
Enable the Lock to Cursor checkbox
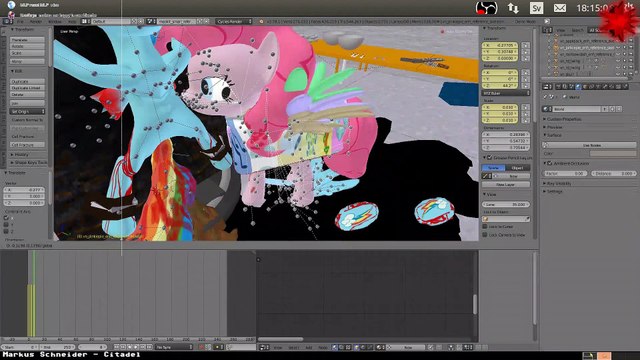click(485, 227)
